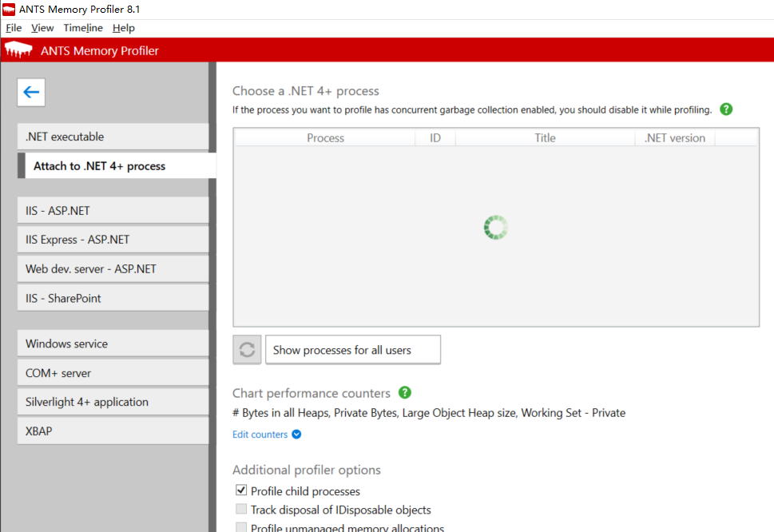
Task: Sort by .NET version column header
Action: tap(675, 138)
